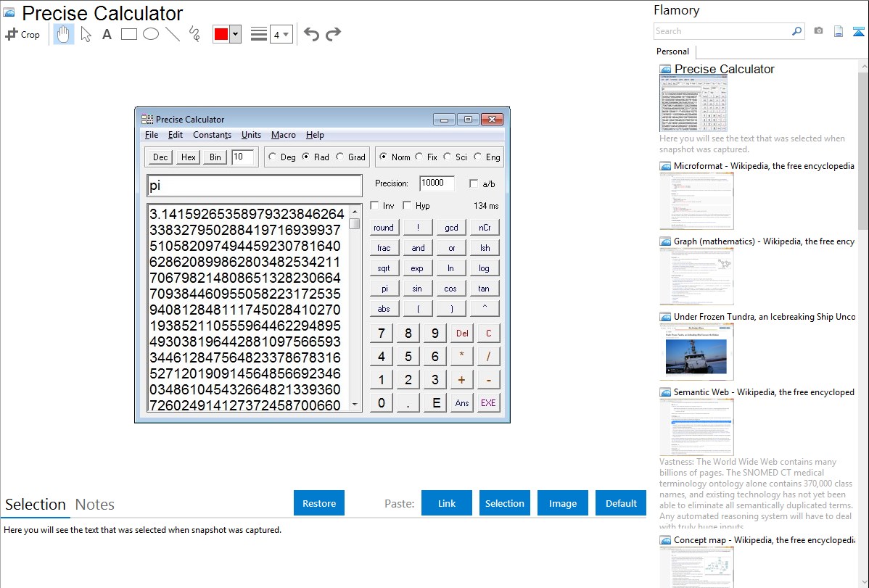Click the camera snapshot icon
The height and width of the screenshot is (588, 869).
click(818, 31)
